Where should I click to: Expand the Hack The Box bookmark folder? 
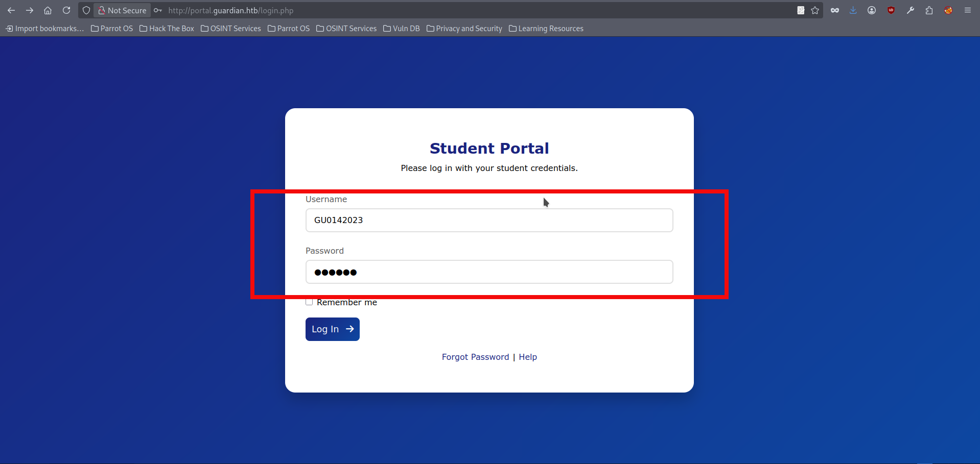click(167, 29)
